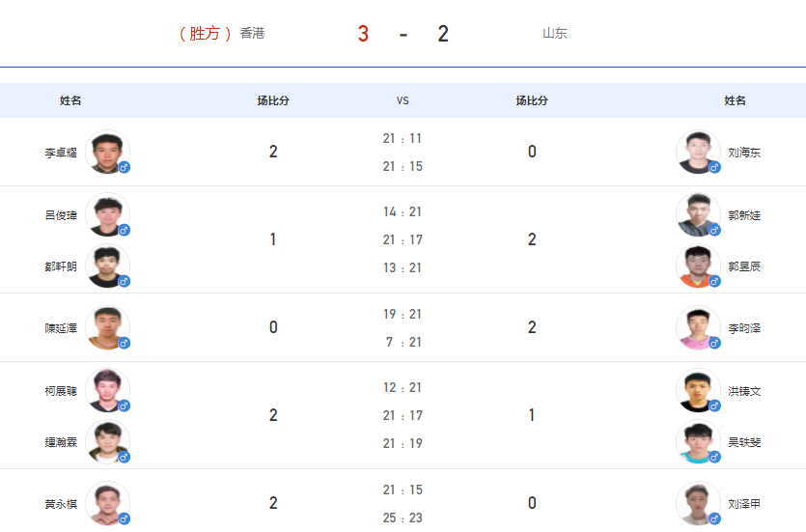Click the gender icon on 李昀泽's avatar
This screenshot has height=532, width=806.
pyautogui.click(x=714, y=344)
